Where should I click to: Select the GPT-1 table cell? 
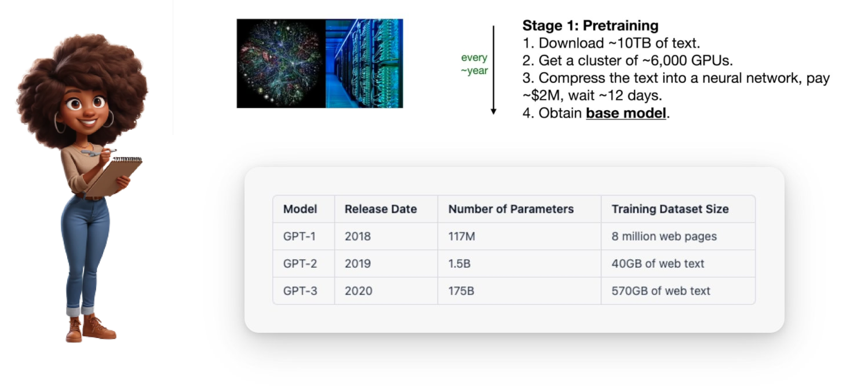point(300,237)
